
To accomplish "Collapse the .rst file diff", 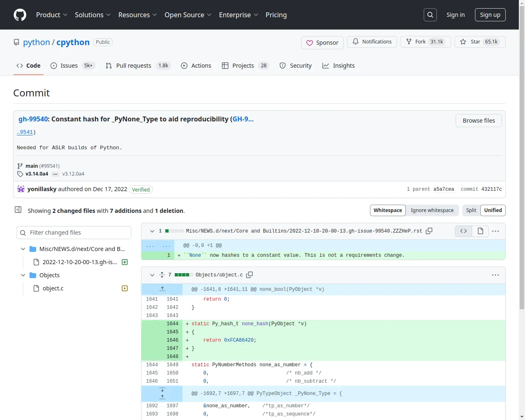I will (152, 231).
